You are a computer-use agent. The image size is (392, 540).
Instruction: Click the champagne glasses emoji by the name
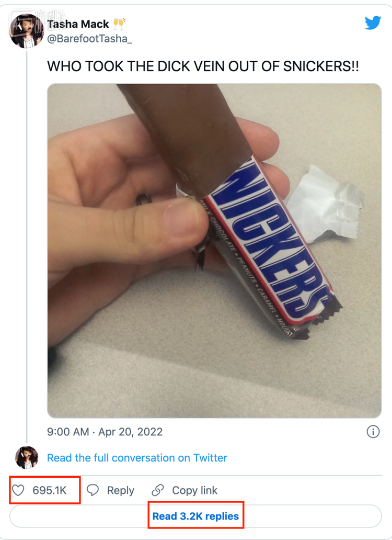(119, 24)
